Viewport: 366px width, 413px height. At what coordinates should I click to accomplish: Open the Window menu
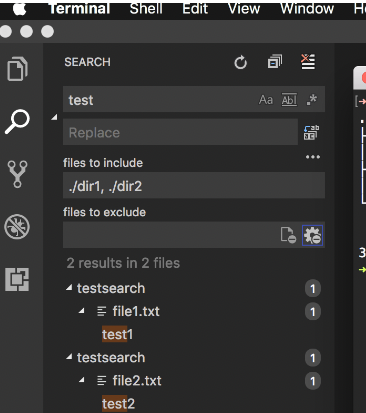(x=307, y=9)
